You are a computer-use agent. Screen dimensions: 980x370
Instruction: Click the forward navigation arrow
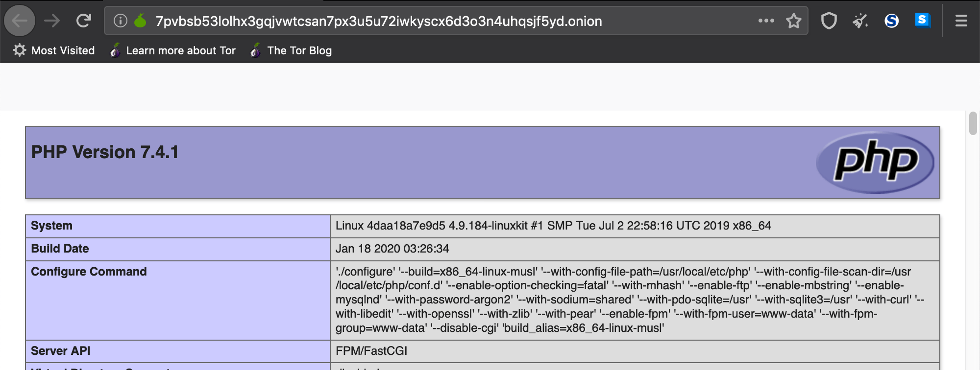click(52, 21)
